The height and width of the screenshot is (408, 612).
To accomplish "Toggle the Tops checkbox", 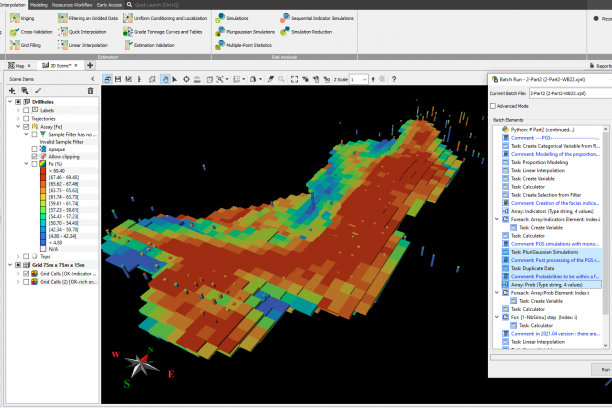I will (x=26, y=257).
